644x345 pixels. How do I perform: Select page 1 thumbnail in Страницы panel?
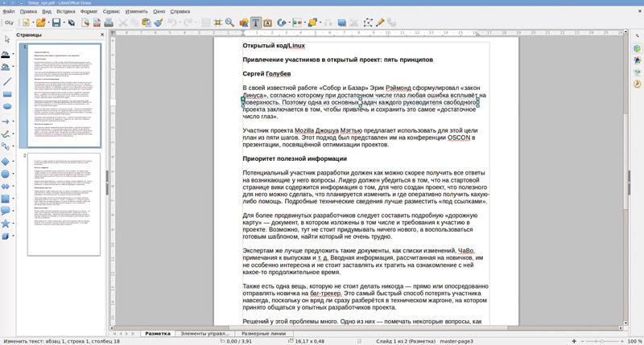(x=64, y=95)
